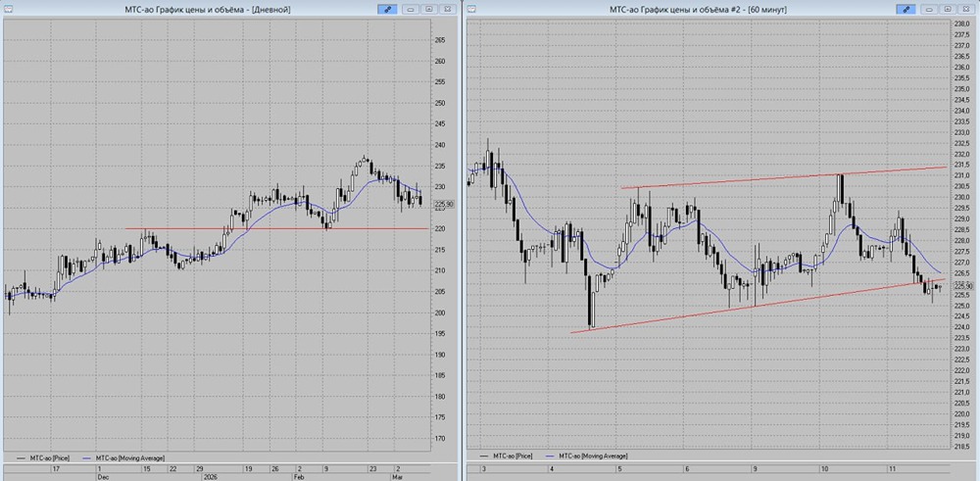Open the system menu icon of the Дневной chart window
The height and width of the screenshot is (481, 980).
coord(8,9)
